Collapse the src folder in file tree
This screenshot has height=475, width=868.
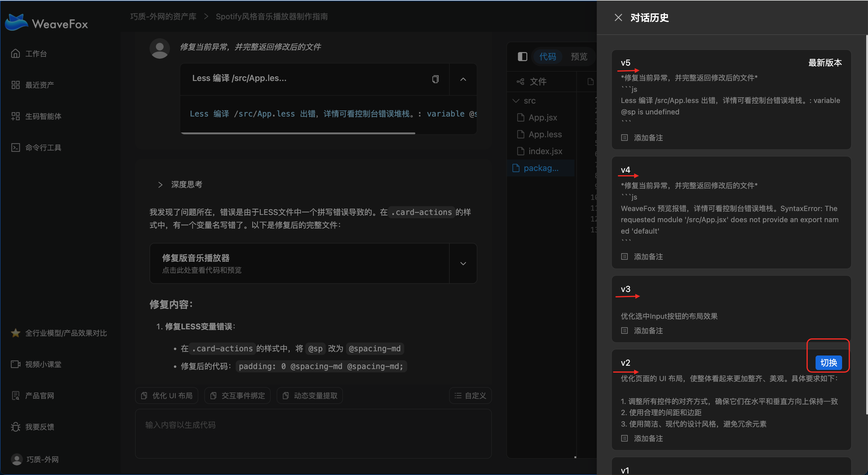(516, 101)
